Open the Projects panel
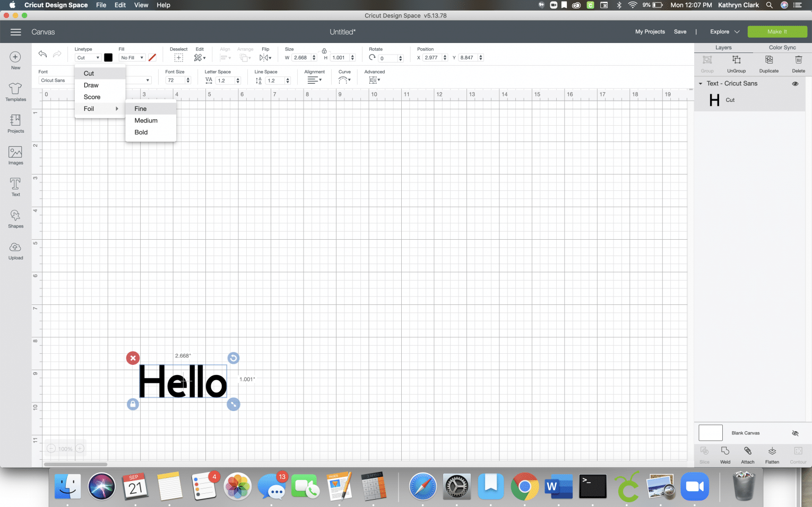 (15, 120)
